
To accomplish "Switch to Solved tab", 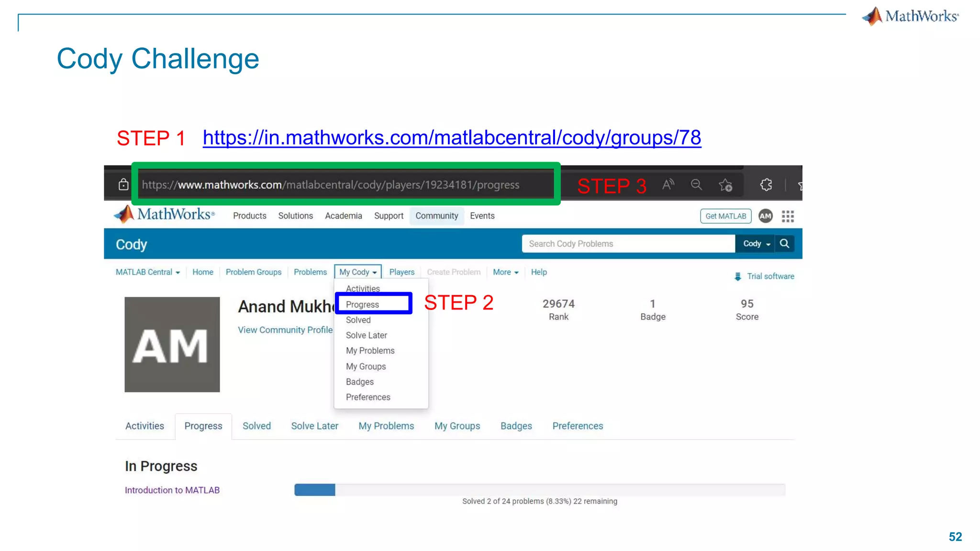I will coord(256,426).
